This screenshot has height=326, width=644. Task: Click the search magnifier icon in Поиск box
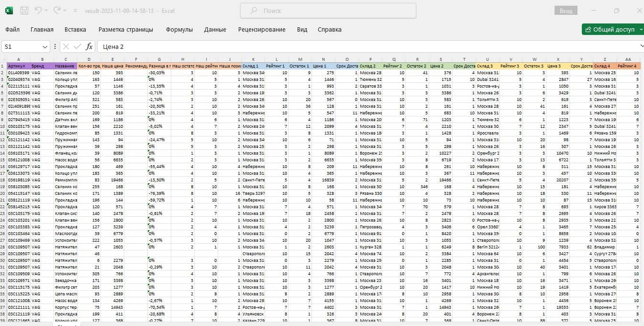tap(254, 11)
